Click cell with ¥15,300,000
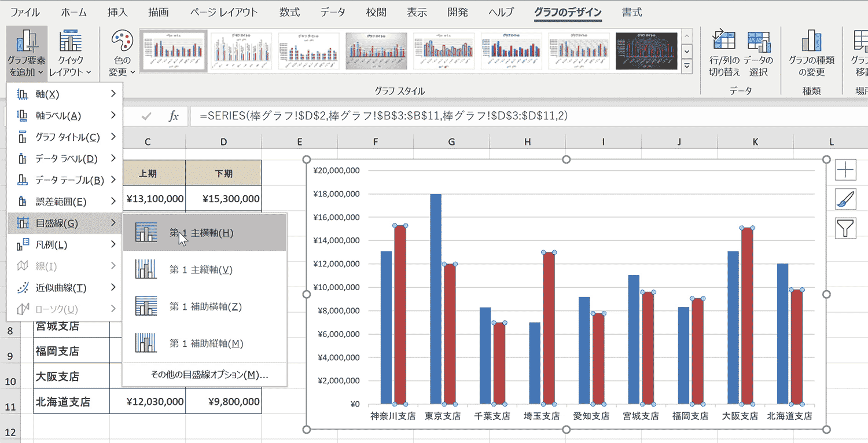The image size is (868, 443). tap(223, 199)
